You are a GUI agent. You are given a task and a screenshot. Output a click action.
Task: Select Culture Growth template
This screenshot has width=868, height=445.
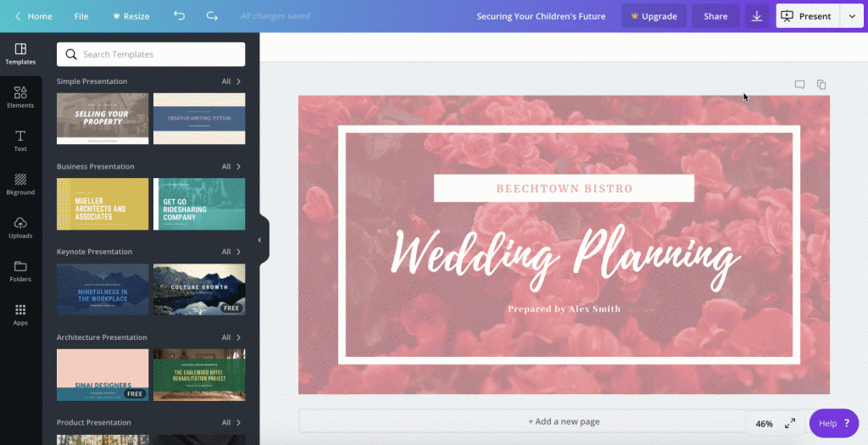pyautogui.click(x=199, y=290)
